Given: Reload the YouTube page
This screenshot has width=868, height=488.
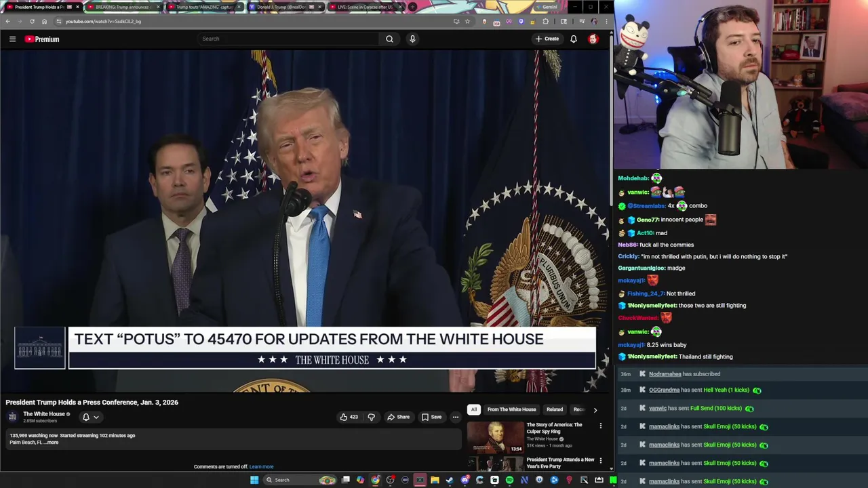Looking at the screenshot, I should 32,21.
